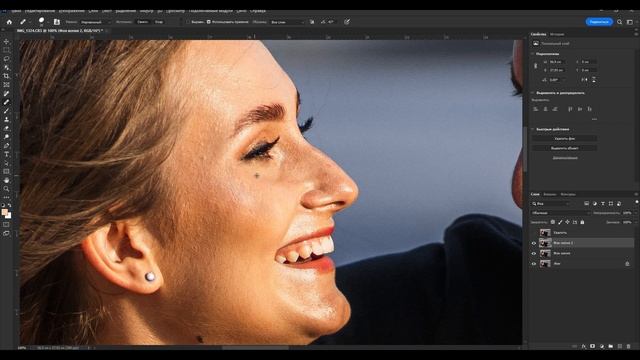
Task: Open the 'Образец' sample dropdown
Action: point(287,22)
